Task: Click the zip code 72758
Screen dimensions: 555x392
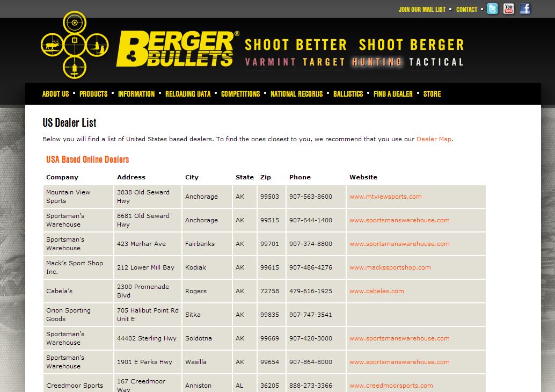Action: click(269, 291)
